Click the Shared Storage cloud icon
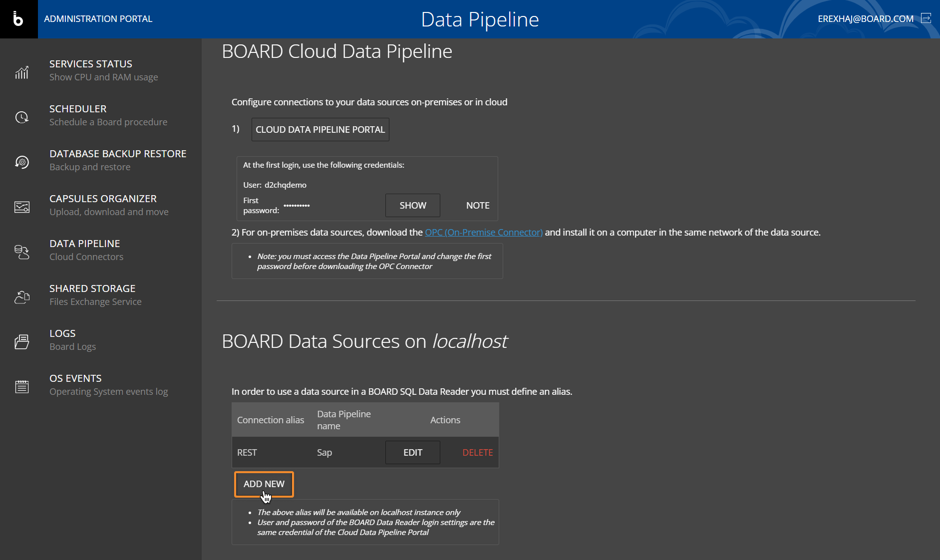This screenshot has height=560, width=940. coord(22,297)
